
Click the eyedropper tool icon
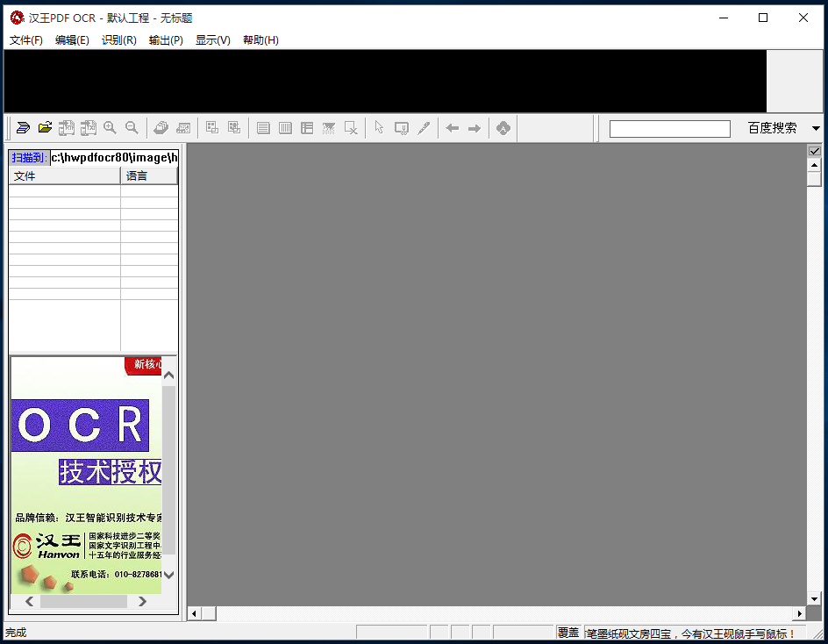(424, 128)
